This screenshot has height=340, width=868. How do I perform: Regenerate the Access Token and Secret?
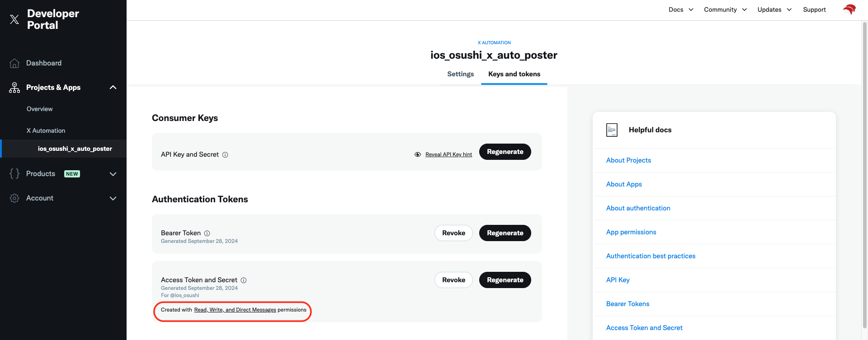click(505, 280)
